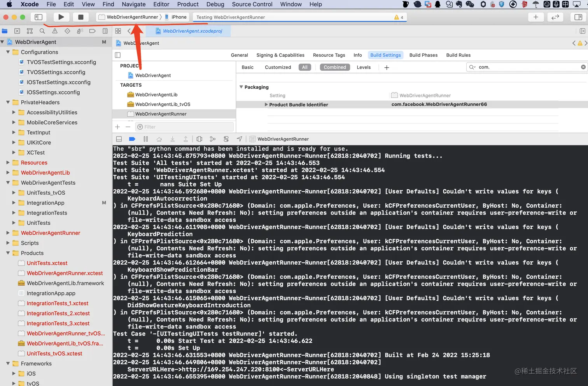This screenshot has height=386, width=588.
Task: Toggle the project and targets list sidebar
Action: [x=118, y=55]
